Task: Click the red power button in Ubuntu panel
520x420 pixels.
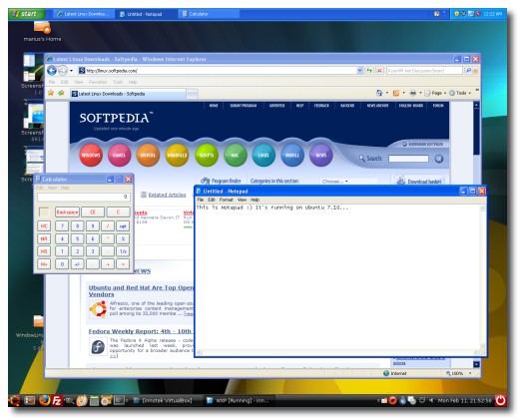Action: pyautogui.click(x=500, y=400)
